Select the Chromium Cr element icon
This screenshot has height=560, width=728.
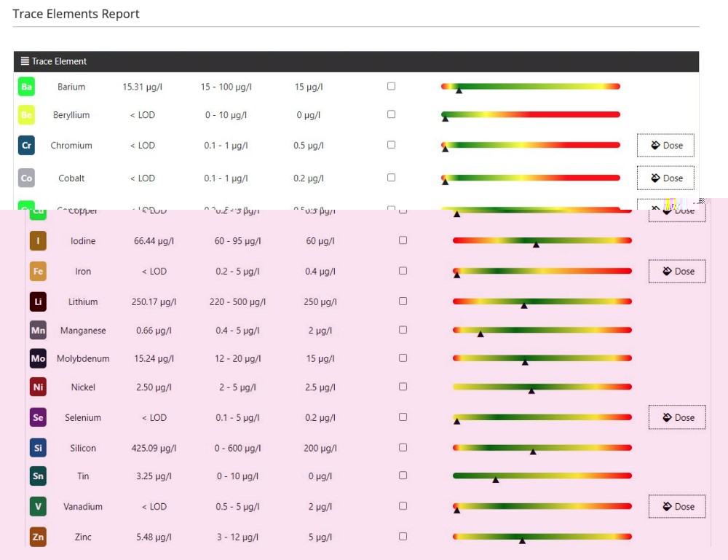26,146
